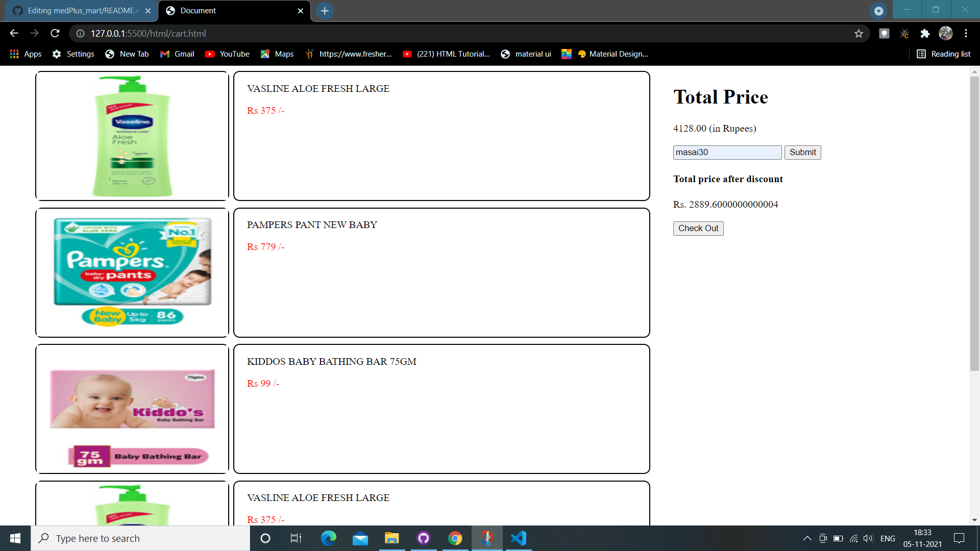
Task: Open Chrome three-dot menu
Action: click(966, 34)
